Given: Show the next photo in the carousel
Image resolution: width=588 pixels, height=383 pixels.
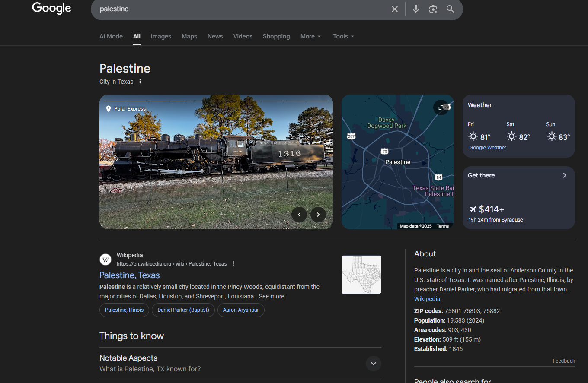Looking at the screenshot, I should (318, 215).
